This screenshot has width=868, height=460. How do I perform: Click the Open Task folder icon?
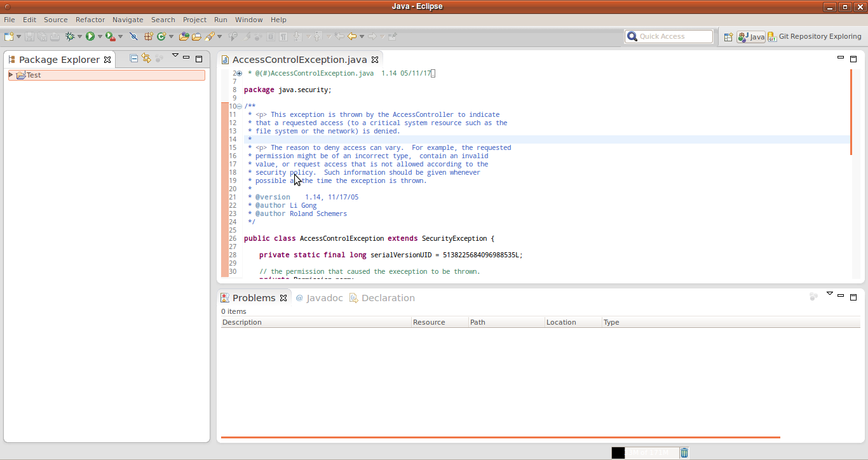196,36
